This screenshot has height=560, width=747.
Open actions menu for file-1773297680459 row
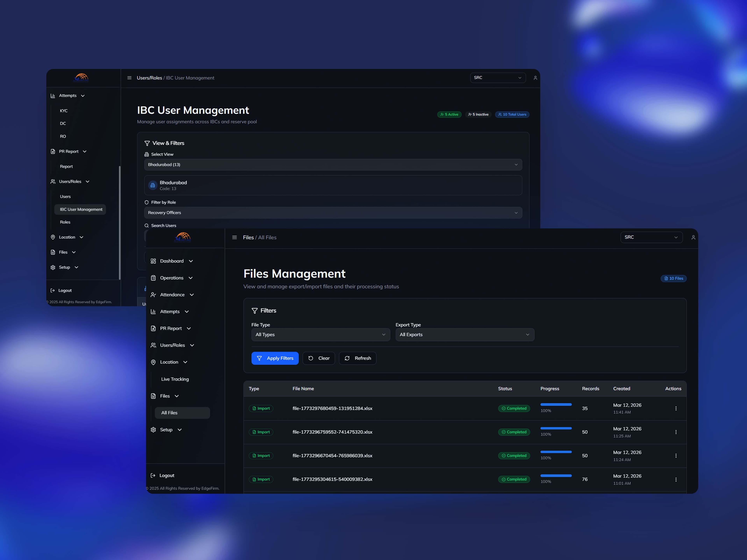676,409
